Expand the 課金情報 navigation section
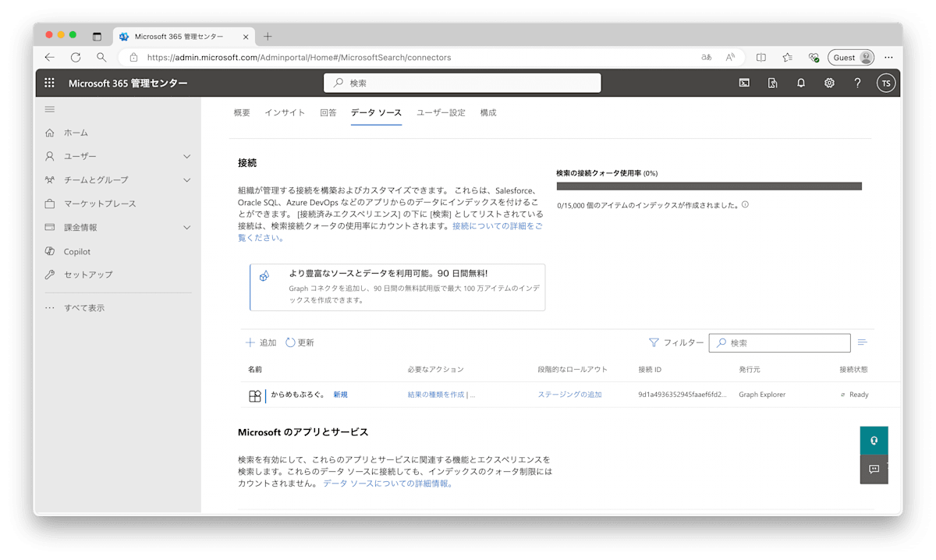The height and width of the screenshot is (560, 936). click(x=186, y=228)
